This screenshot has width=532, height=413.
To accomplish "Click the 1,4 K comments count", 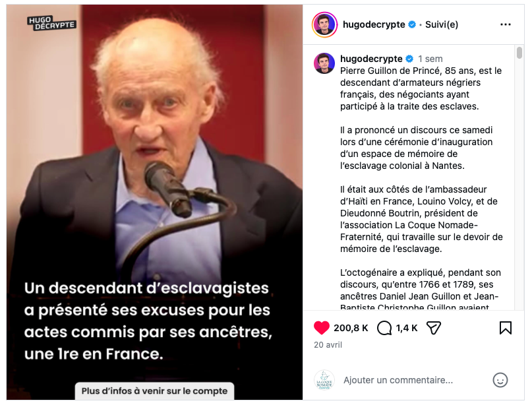I will click(407, 328).
